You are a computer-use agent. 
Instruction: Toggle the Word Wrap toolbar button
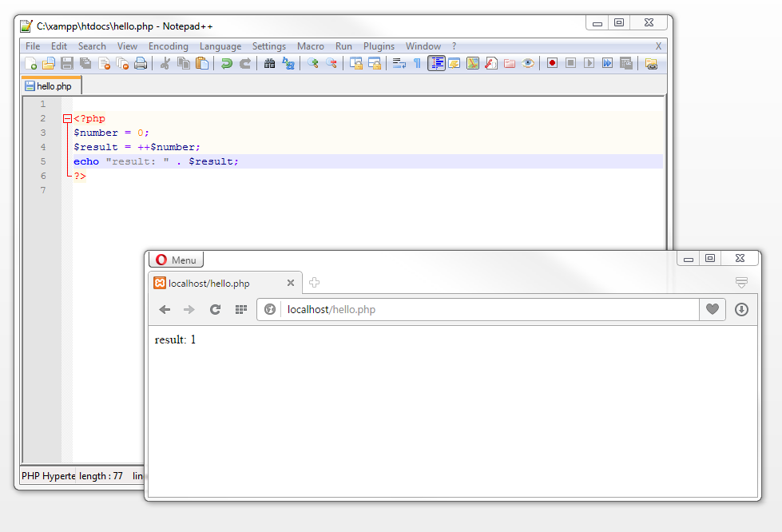click(399, 63)
